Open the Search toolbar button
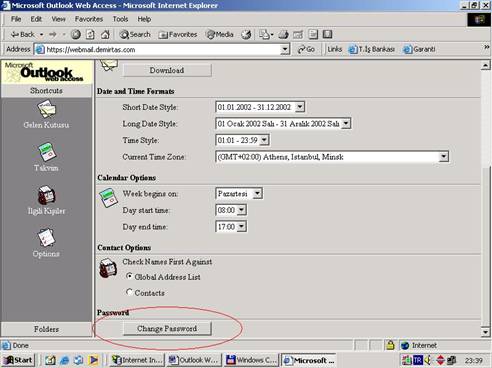The height and width of the screenshot is (368, 492). pos(135,34)
